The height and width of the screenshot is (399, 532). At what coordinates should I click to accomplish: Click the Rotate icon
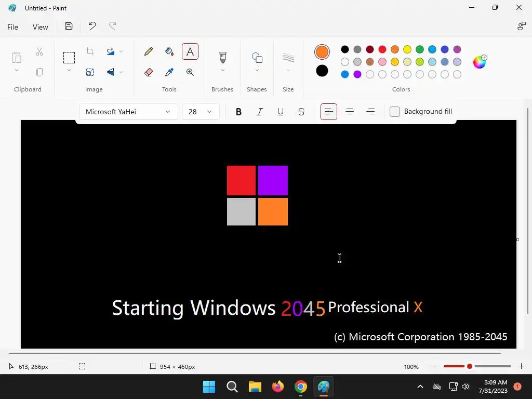tap(110, 51)
